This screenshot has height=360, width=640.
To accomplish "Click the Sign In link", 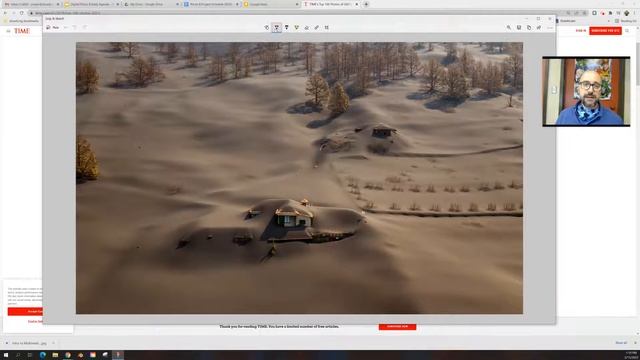I will (580, 31).
